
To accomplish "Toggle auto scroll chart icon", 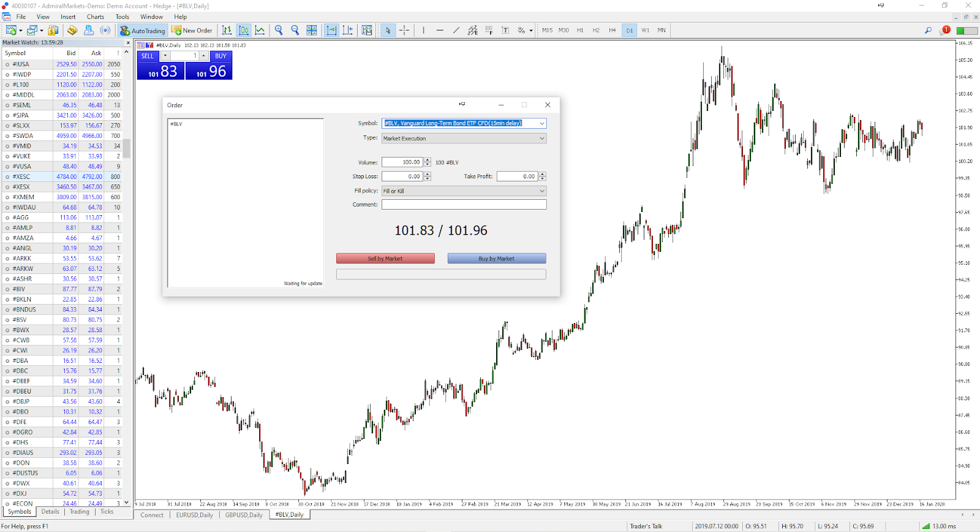I will (331, 30).
